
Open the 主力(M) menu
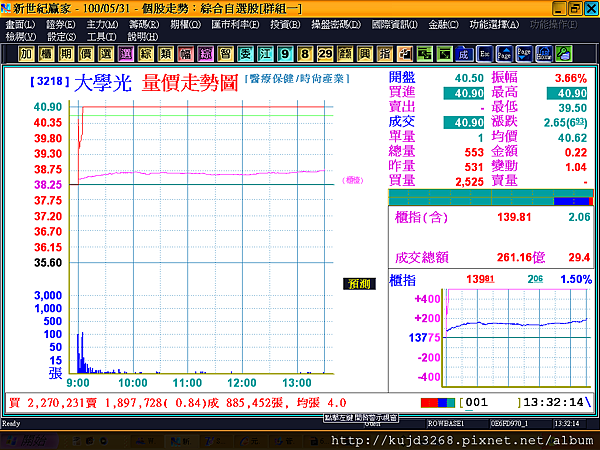102,25
